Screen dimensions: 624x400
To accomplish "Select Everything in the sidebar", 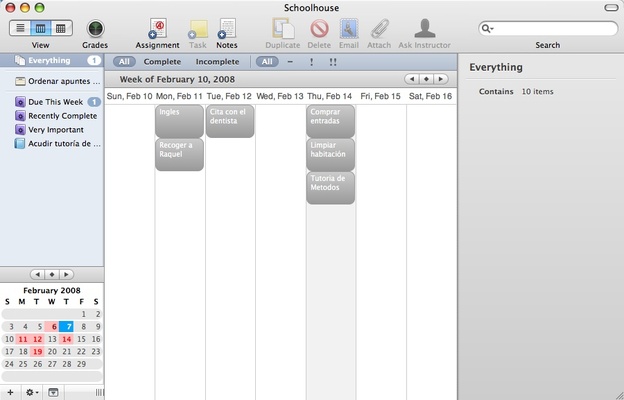I will 52,60.
